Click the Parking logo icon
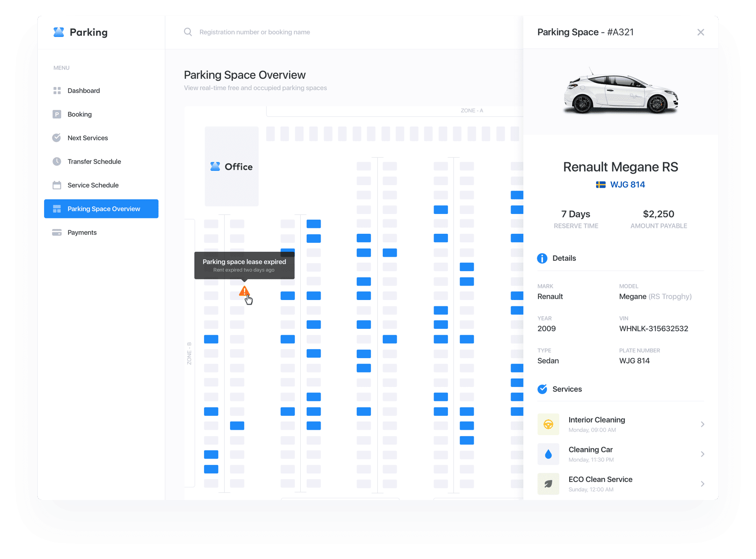Viewport: 756px width, 559px height. [x=59, y=32]
